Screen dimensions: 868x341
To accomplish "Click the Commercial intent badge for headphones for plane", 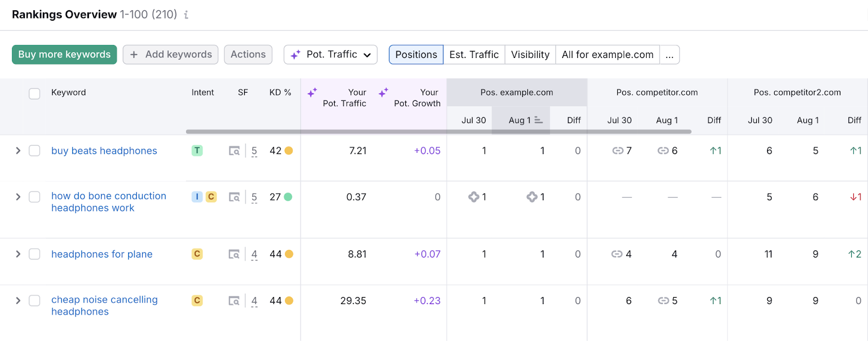I will pyautogui.click(x=197, y=254).
